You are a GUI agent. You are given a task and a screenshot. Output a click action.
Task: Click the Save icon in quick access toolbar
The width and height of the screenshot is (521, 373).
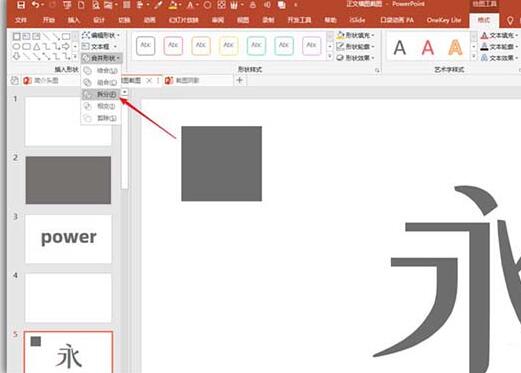pyautogui.click(x=21, y=5)
